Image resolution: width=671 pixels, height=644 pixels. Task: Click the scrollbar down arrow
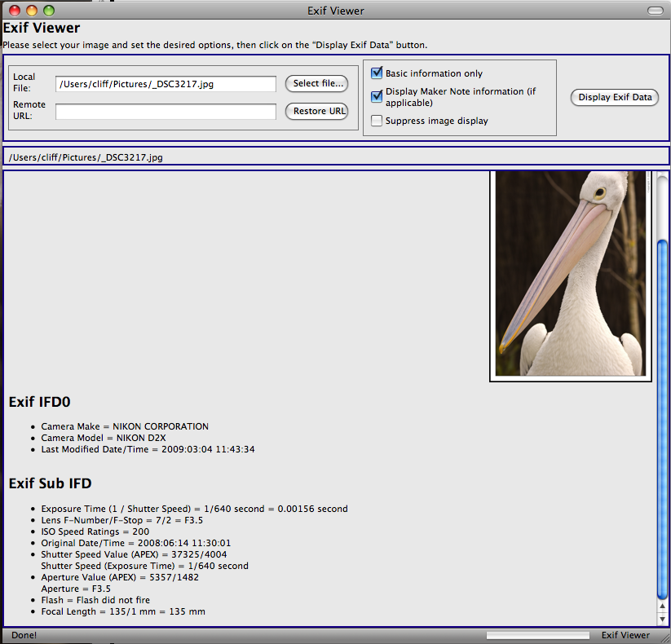(x=662, y=617)
